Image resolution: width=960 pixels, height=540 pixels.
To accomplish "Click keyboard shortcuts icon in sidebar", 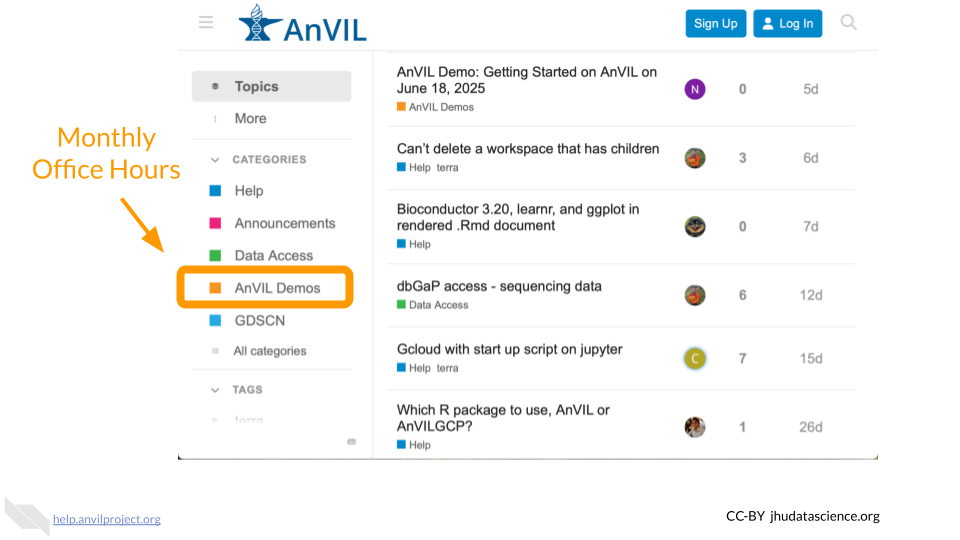I will (351, 441).
